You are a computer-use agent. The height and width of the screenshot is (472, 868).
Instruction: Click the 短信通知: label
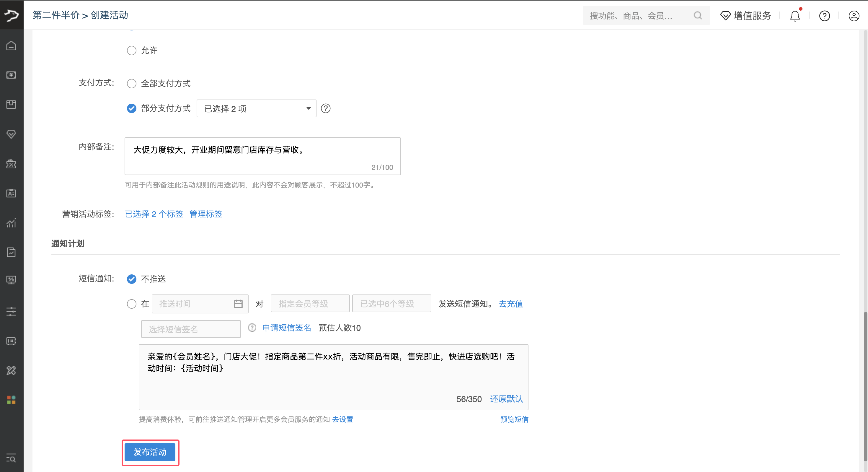[96, 279]
